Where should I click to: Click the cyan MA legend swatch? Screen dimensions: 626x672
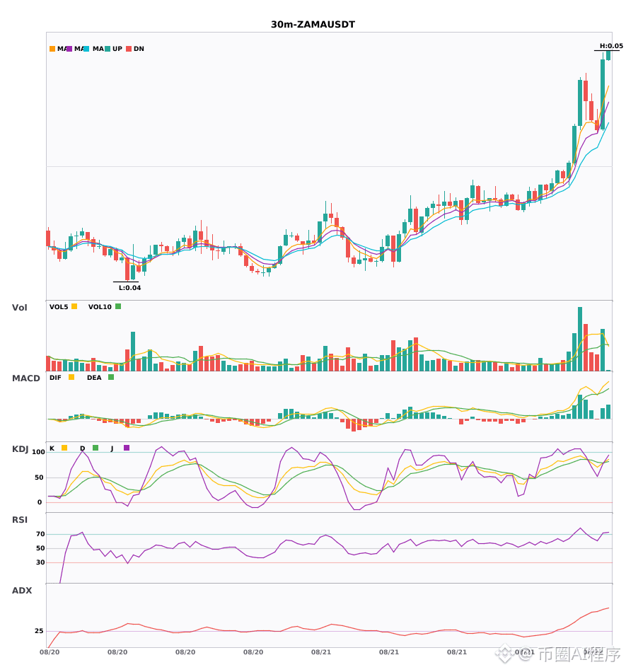tap(86, 49)
